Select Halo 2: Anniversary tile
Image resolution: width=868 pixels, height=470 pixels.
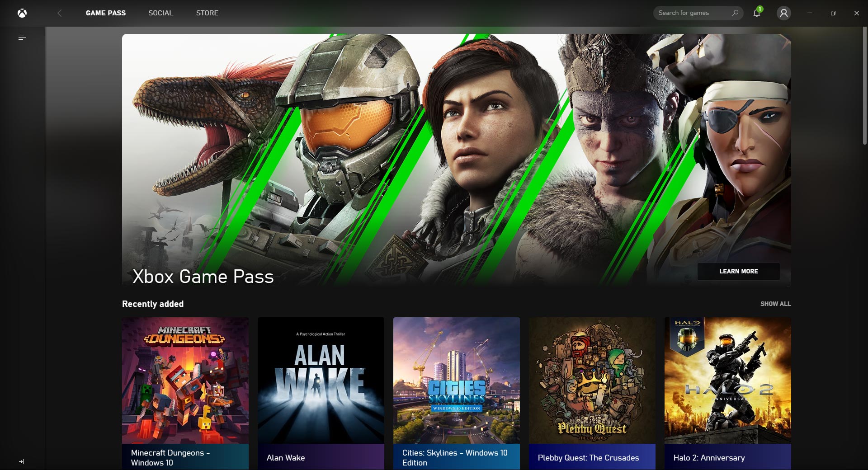(x=728, y=393)
